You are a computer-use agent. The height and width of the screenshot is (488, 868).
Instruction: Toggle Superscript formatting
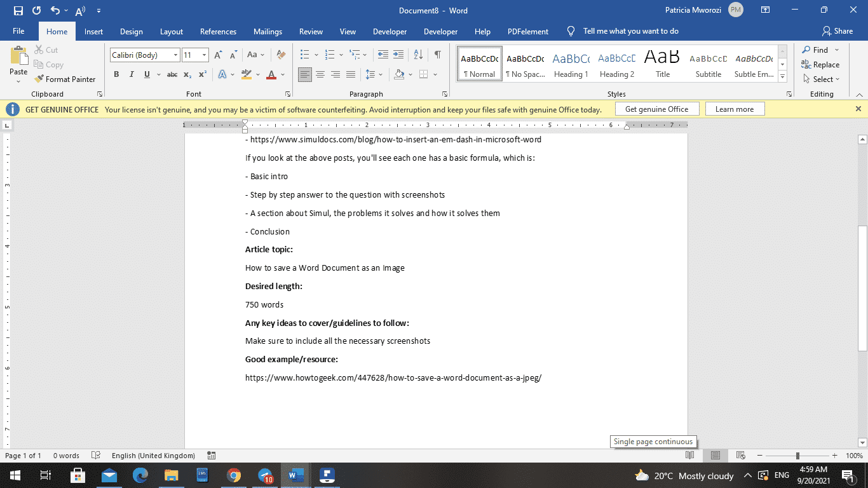pos(201,74)
